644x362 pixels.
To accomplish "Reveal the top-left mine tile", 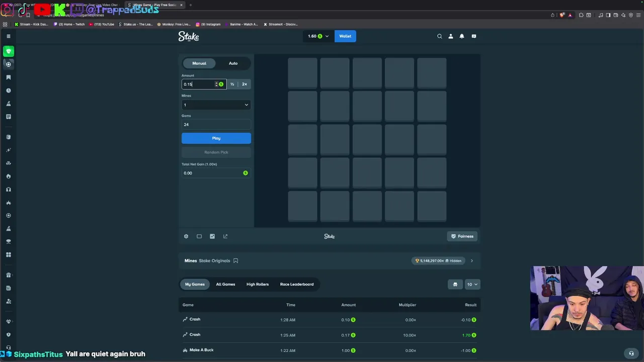I will point(302,73).
